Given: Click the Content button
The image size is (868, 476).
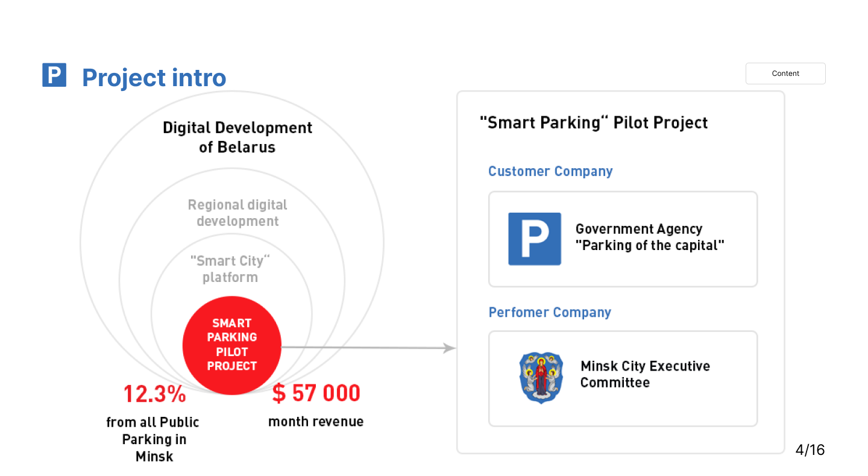Looking at the screenshot, I should tap(785, 74).
